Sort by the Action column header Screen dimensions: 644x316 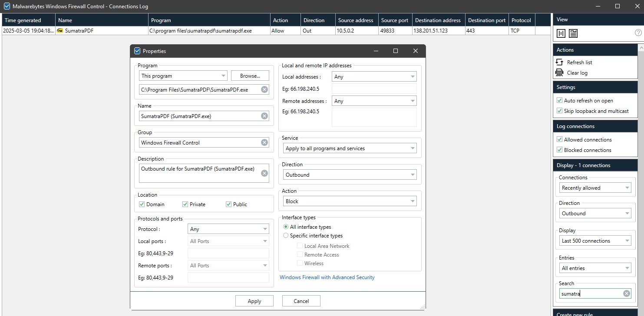[285, 20]
